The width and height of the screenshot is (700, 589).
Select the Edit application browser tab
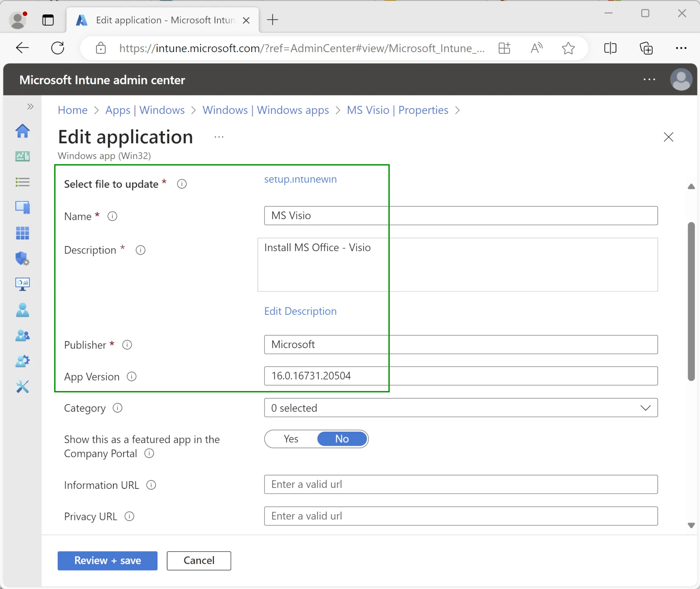coord(163,20)
